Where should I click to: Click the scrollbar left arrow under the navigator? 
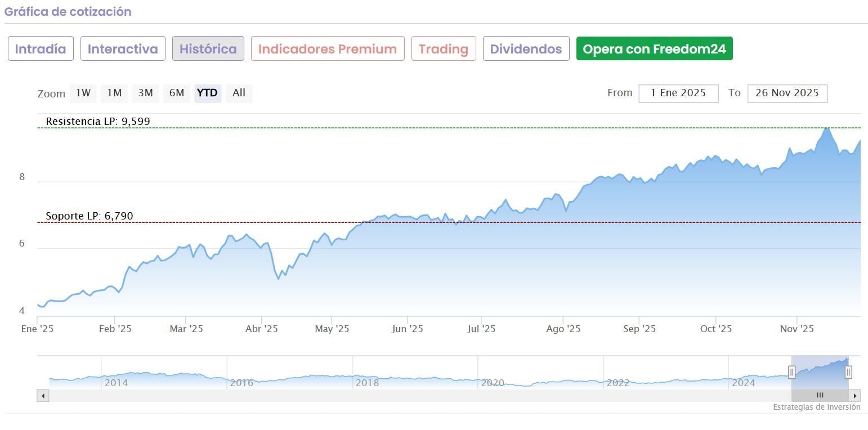click(x=43, y=396)
